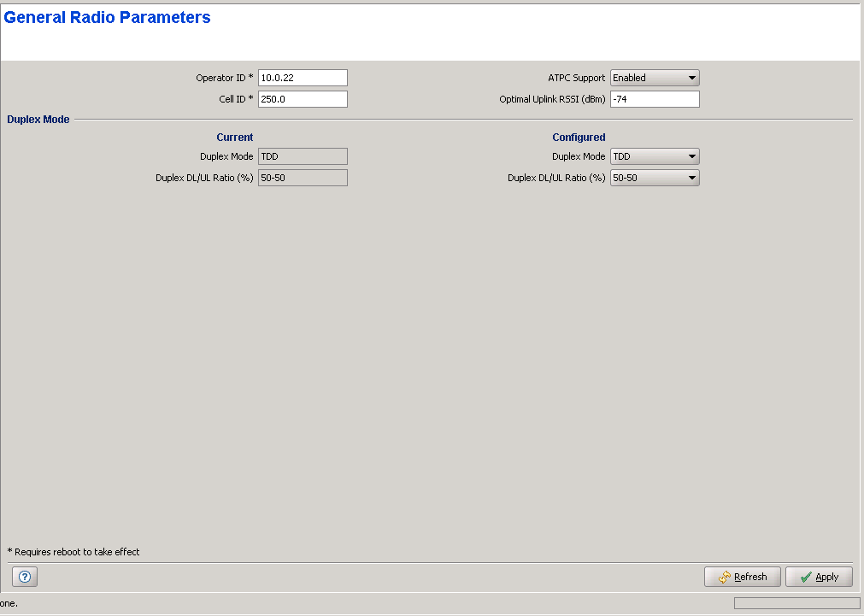Viewport: 864px width, 616px height.
Task: Open Configured Duplex DL/UL Ratio dropdown
Action: pyautogui.click(x=655, y=178)
